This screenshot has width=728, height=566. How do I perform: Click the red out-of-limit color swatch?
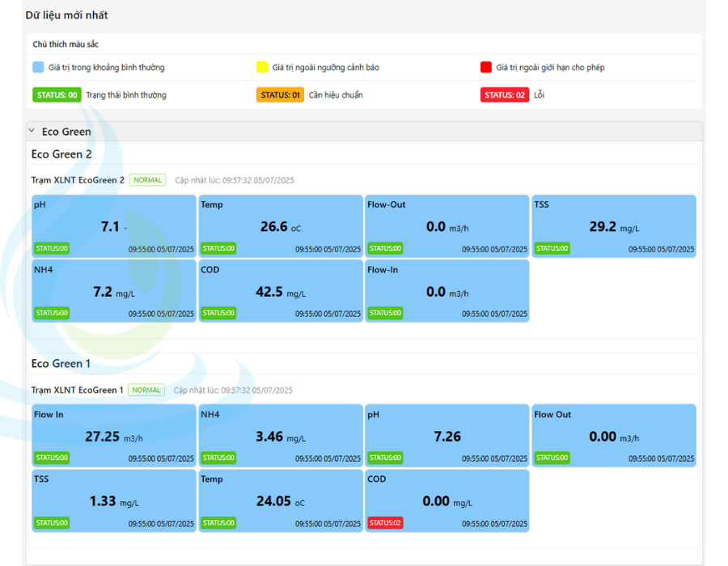[x=486, y=67]
